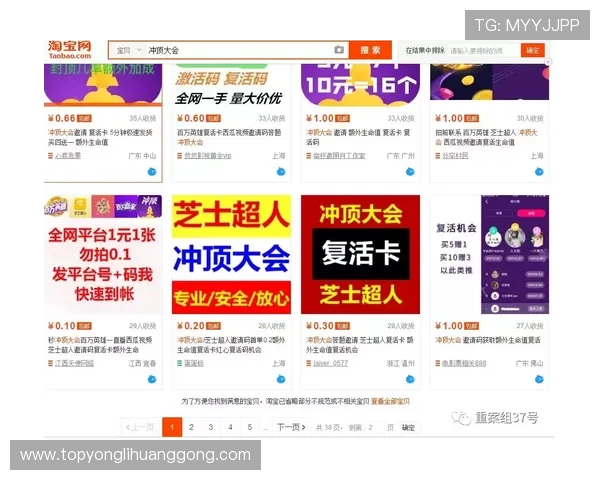Image resolution: width=600 pixels, height=480 pixels.
Task: Click the jump-to-page number field
Action: pyautogui.click(x=374, y=428)
